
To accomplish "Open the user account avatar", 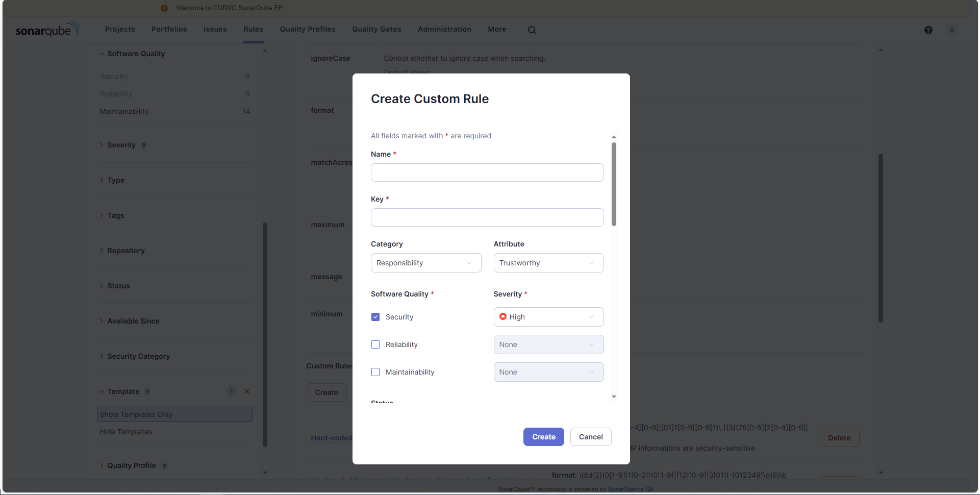I will (951, 30).
